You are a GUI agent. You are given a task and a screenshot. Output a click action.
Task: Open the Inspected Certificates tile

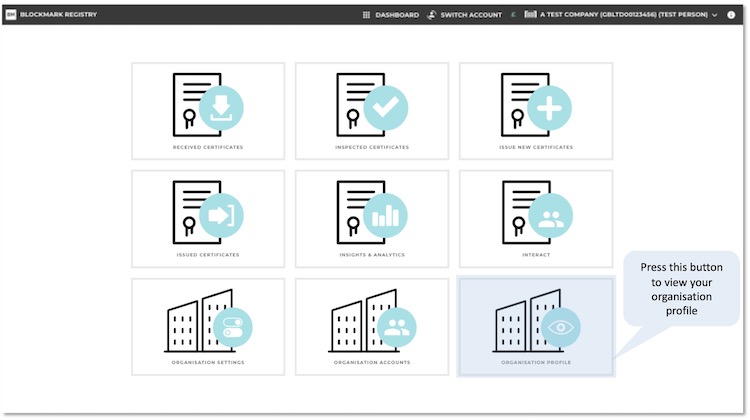371,110
